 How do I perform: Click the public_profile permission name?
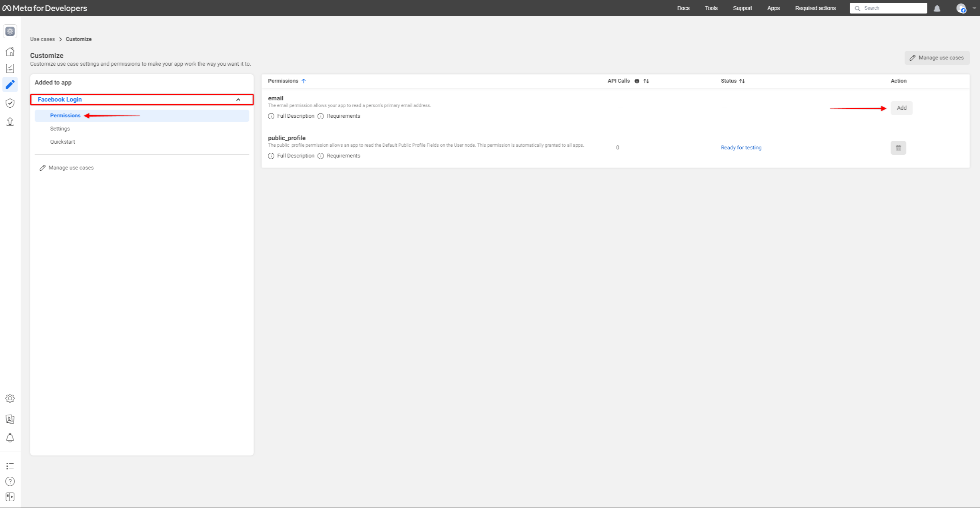coord(287,138)
